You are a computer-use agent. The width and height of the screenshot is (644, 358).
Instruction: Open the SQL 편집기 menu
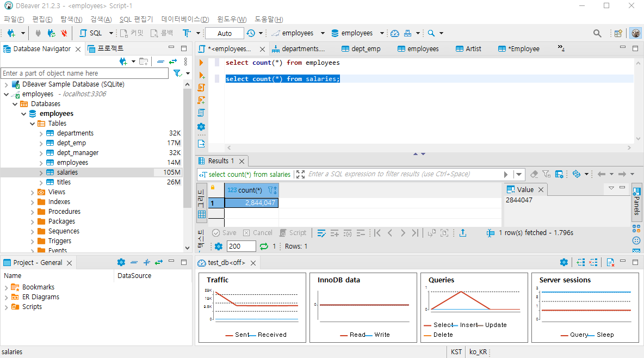[136, 20]
